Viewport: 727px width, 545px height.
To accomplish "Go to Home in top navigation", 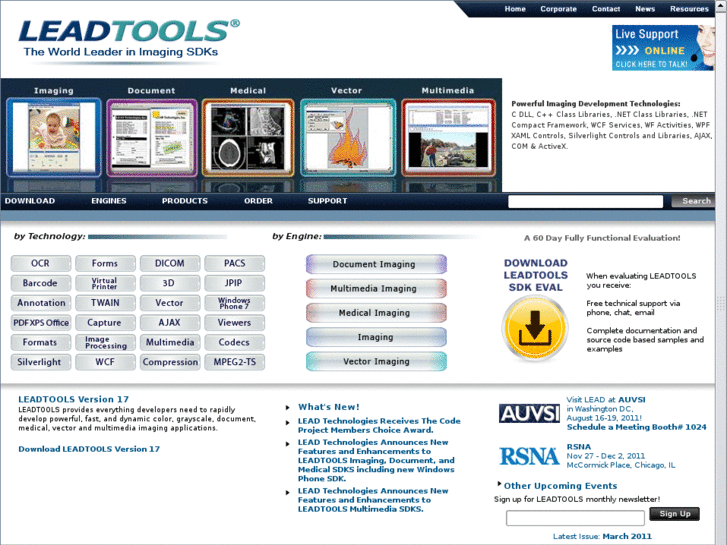I will (515, 9).
